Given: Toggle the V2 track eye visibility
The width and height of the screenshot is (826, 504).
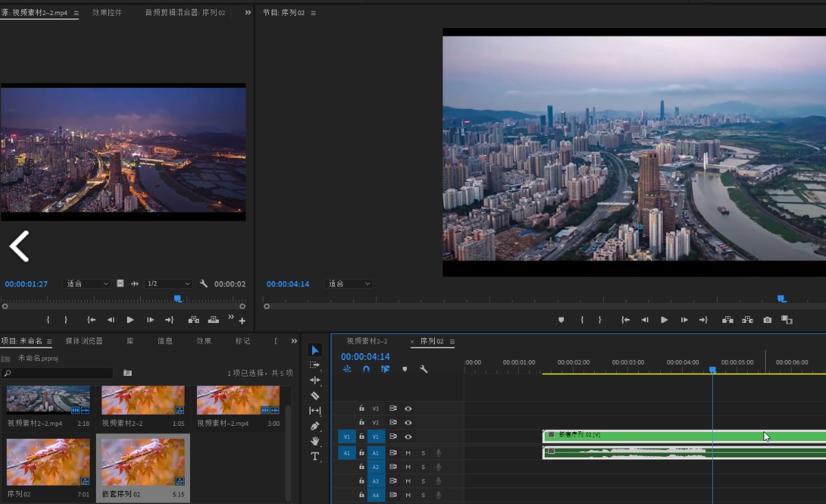Looking at the screenshot, I should click(x=408, y=422).
